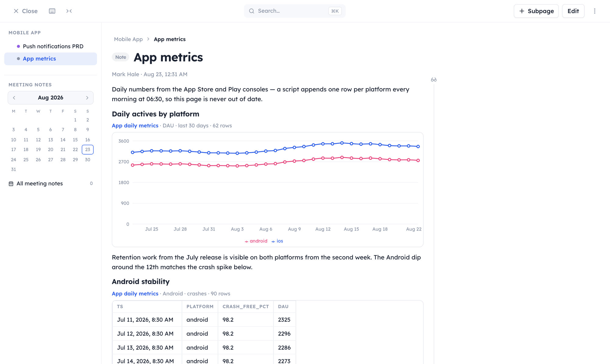Screen dimensions: 610x364
Task: Open Mobile App breadcrumb link
Action: pos(128,39)
